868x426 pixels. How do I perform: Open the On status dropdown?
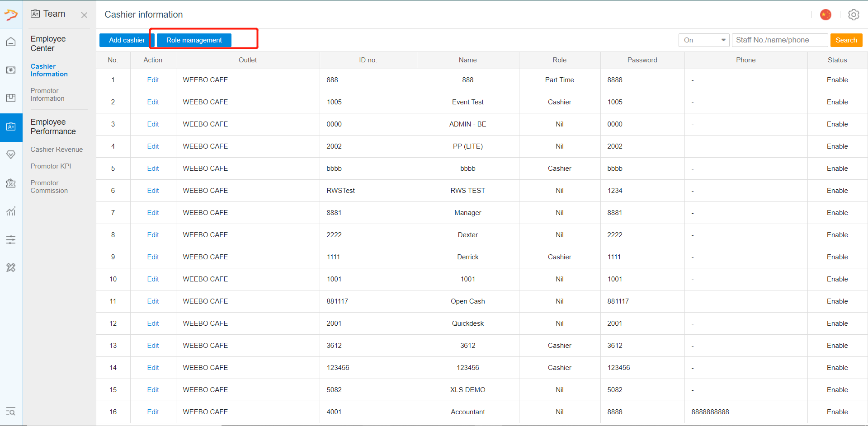pos(704,40)
